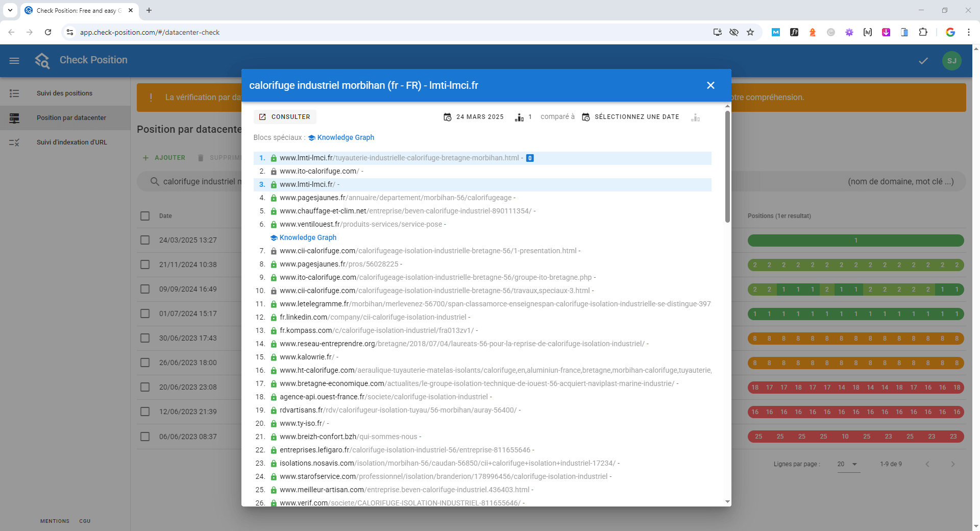Screen dimensions: 980x531
Task: Click the lock icon beside result 2
Action: click(274, 172)
